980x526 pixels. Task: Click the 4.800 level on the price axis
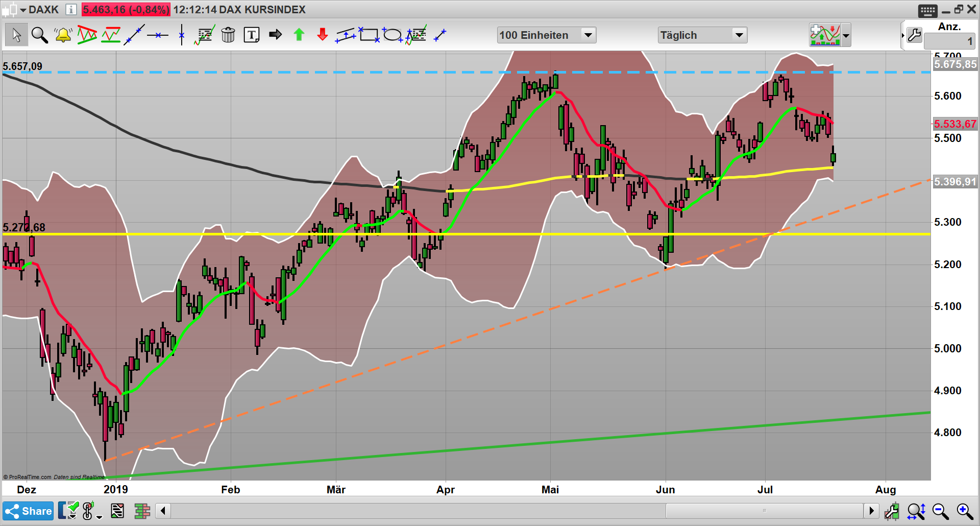pyautogui.click(x=948, y=433)
